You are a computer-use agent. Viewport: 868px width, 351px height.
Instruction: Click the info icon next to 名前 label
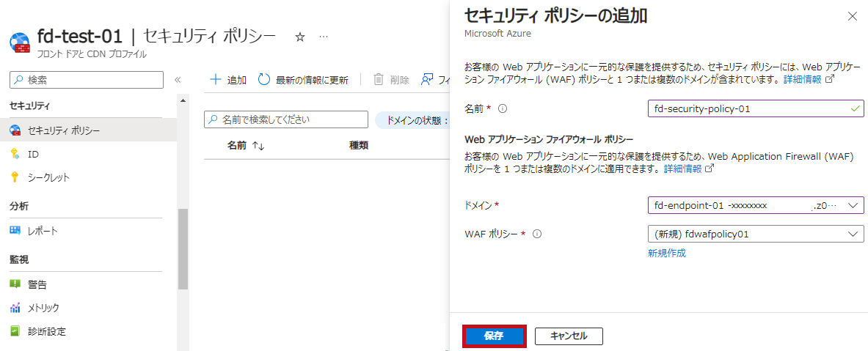503,109
